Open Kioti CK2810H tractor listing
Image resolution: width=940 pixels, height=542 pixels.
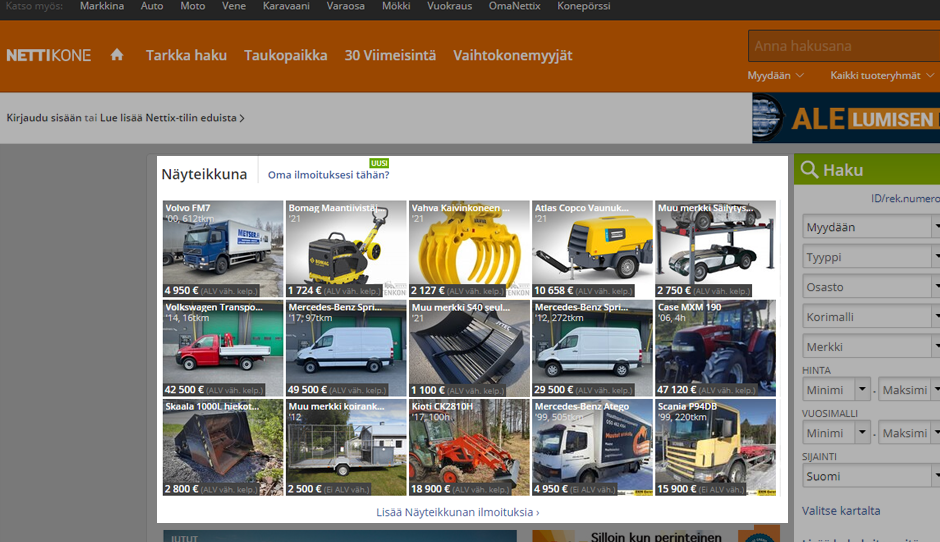469,447
